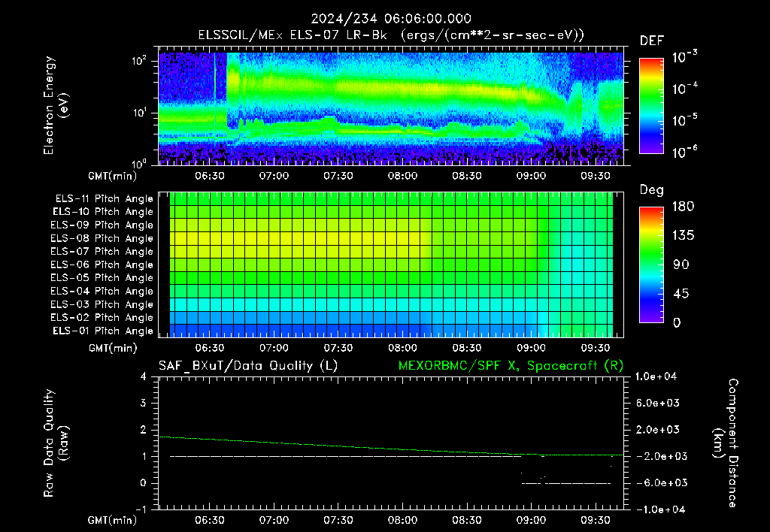Viewport: 770px width, 532px height.
Task: Click 09:00 time label under spectrogram
Action: pos(531,176)
